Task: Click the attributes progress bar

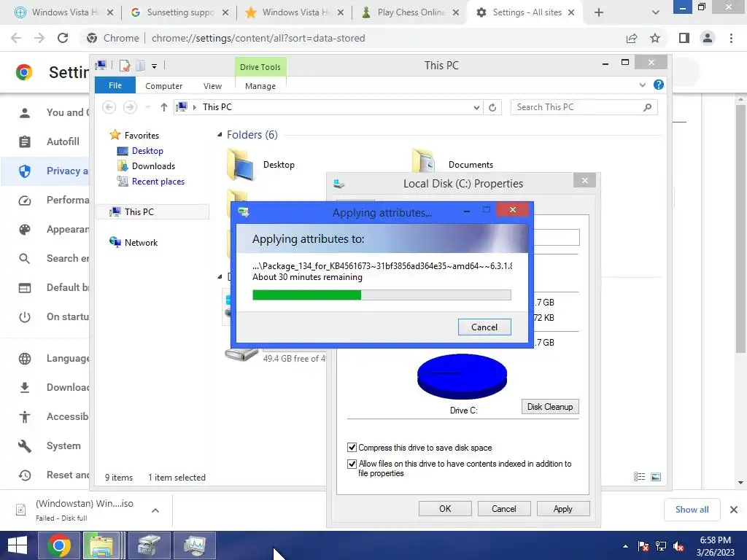Action: coord(382,295)
